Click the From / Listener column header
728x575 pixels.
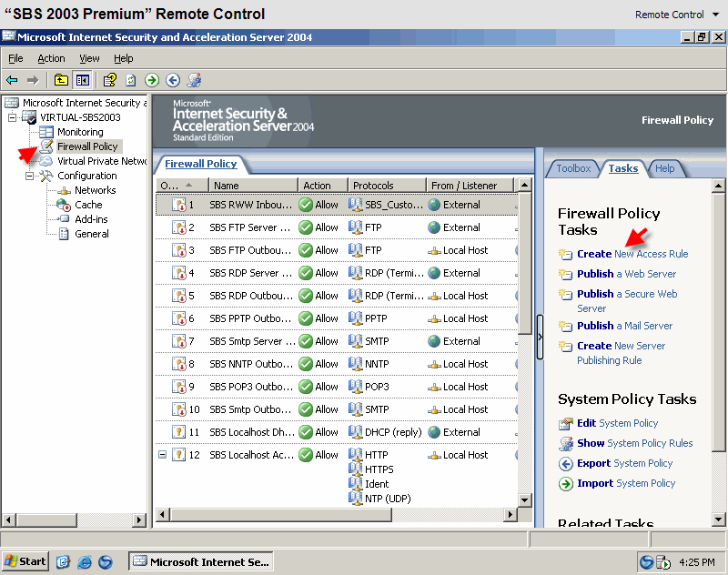(x=470, y=186)
